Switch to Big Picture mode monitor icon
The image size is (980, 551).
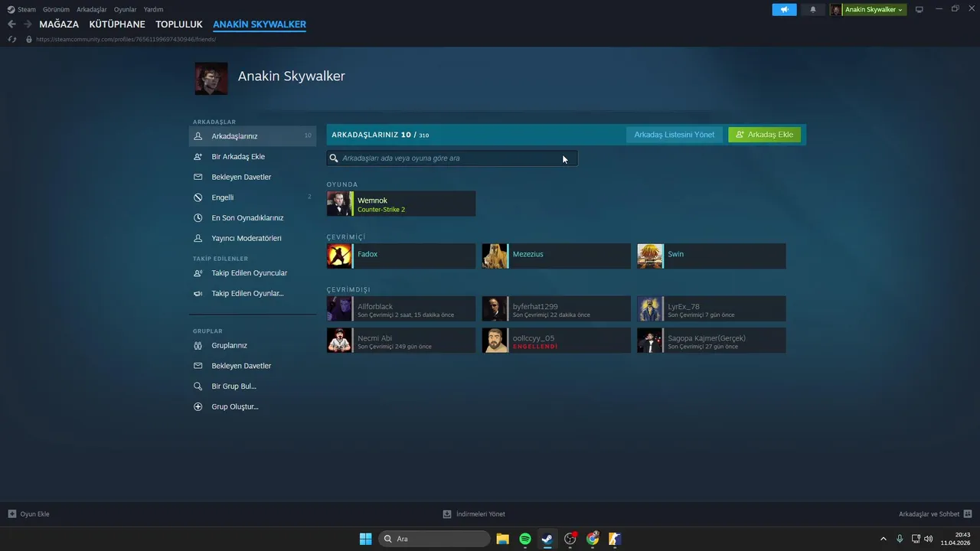click(x=920, y=9)
